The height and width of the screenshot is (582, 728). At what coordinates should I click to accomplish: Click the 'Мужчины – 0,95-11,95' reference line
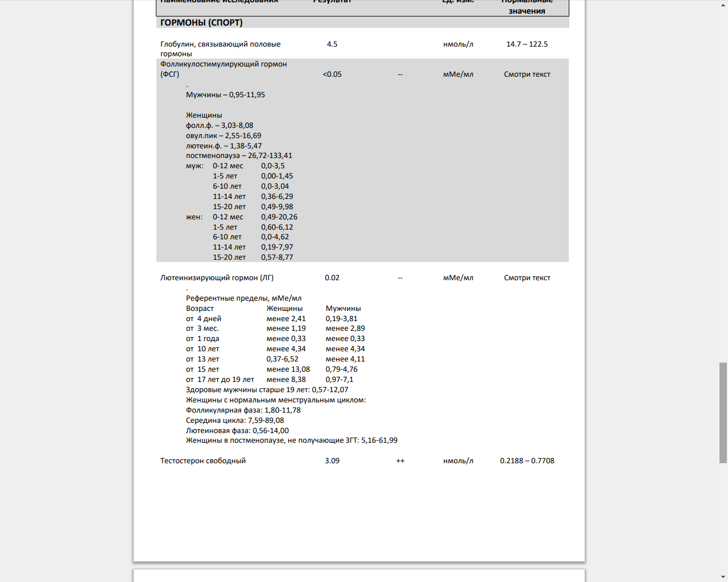pos(225,95)
